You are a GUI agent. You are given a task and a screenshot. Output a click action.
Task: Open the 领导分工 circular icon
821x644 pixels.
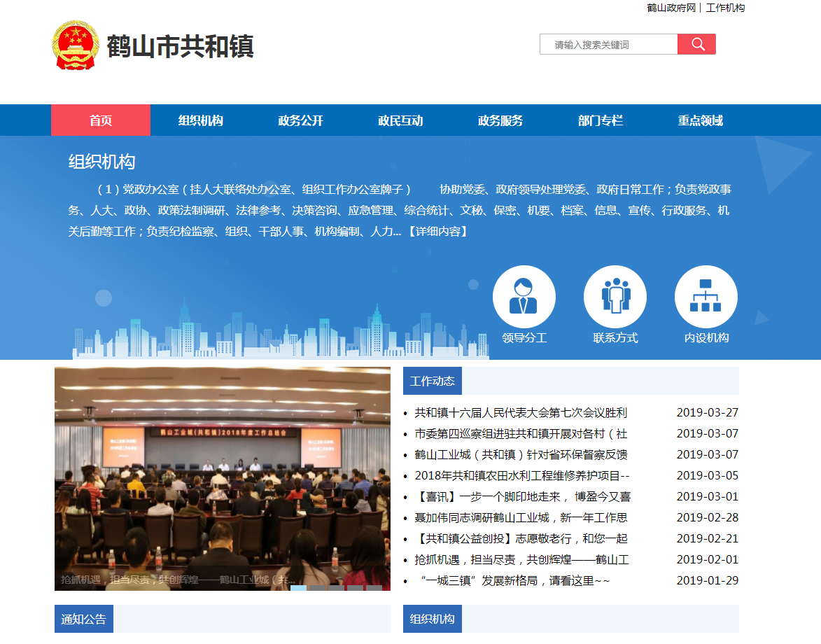point(524,297)
